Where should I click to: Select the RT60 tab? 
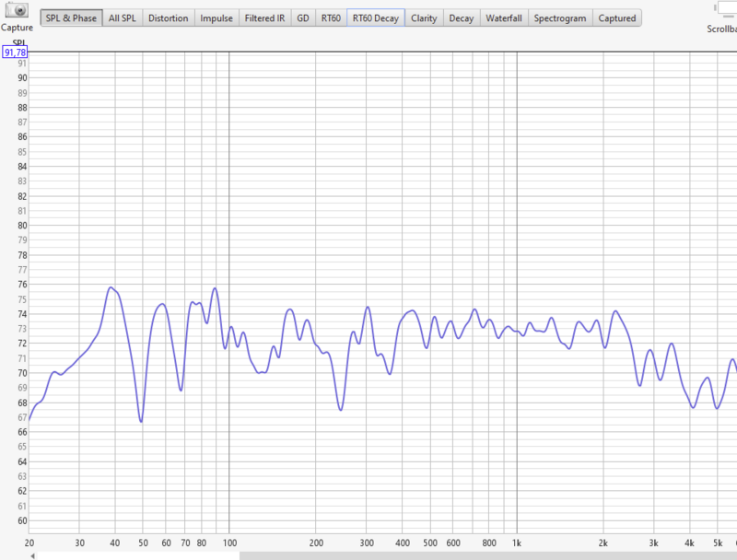(330, 18)
